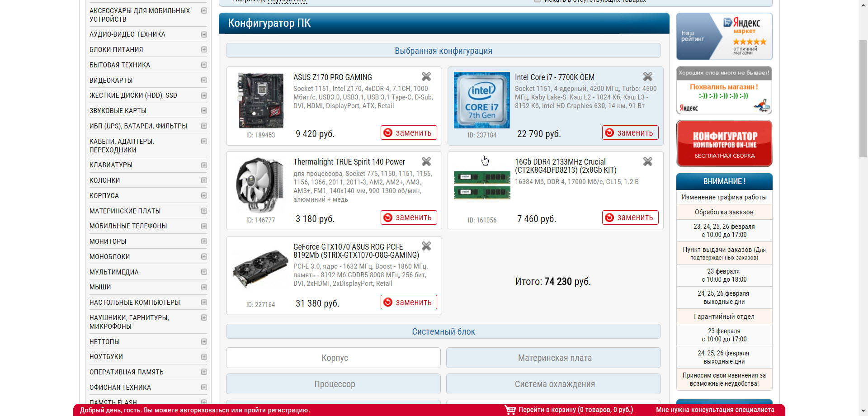Replace the ASUS Z170 PRO GAMING motherboard
The height and width of the screenshot is (416, 868).
pos(409,132)
